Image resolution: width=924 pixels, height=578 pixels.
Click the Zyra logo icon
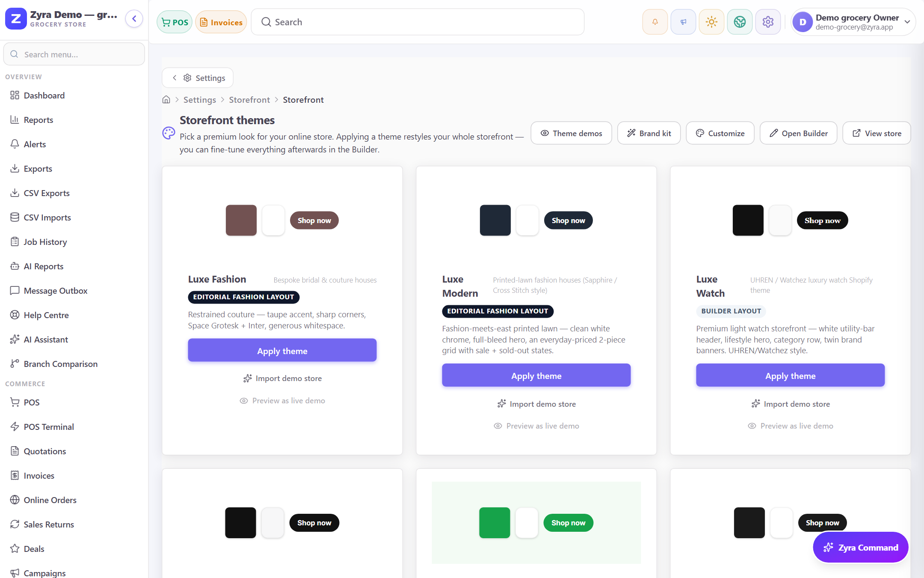pos(16,19)
